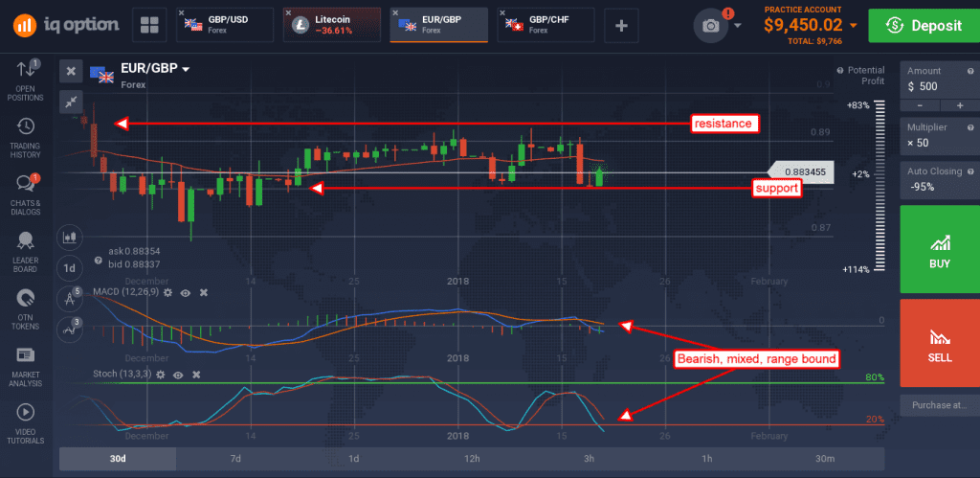Close the Litecoin tab
The width and height of the screenshot is (980, 478).
[x=288, y=12]
